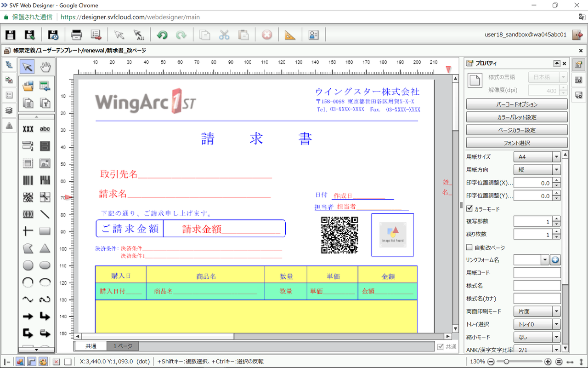588x368 pixels.
Task: Select the straight right arrow shape tool
Action: pyautogui.click(x=28, y=316)
